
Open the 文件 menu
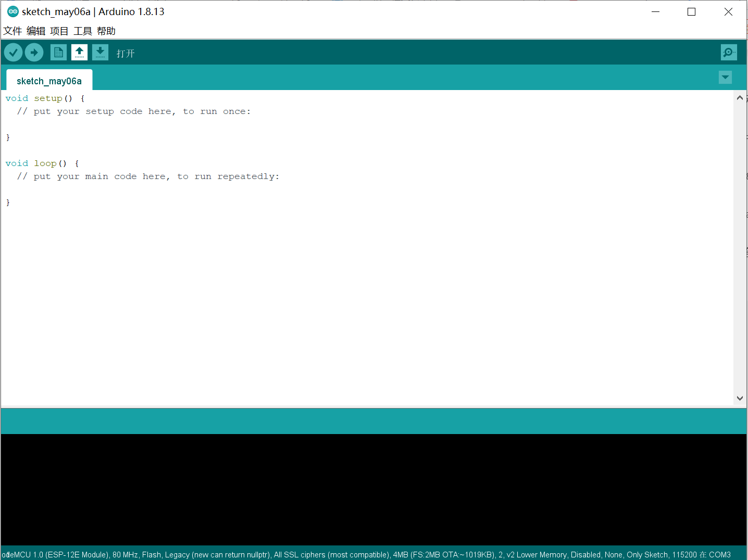(x=13, y=31)
